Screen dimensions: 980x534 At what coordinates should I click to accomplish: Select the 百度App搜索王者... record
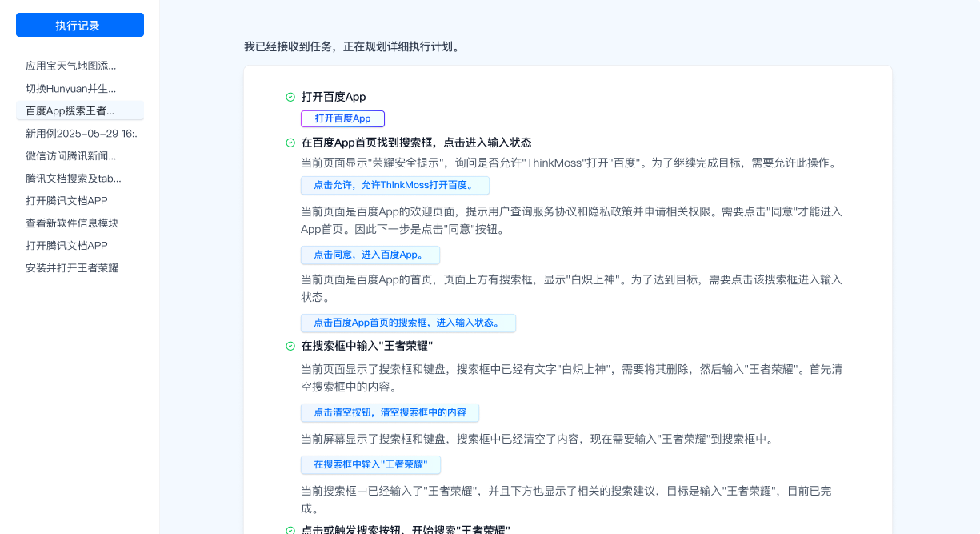pyautogui.click(x=70, y=110)
